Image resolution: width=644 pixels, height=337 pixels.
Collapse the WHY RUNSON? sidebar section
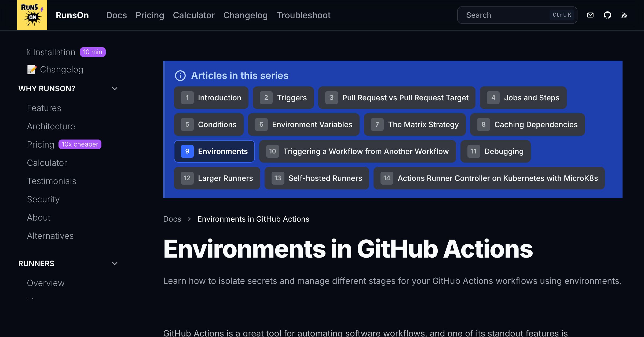click(x=115, y=88)
